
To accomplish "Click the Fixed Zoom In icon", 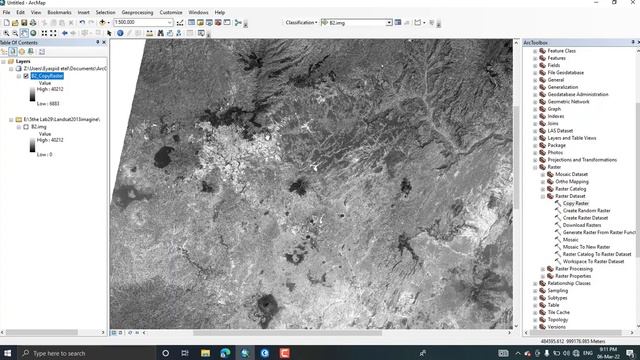I will 44,33.
